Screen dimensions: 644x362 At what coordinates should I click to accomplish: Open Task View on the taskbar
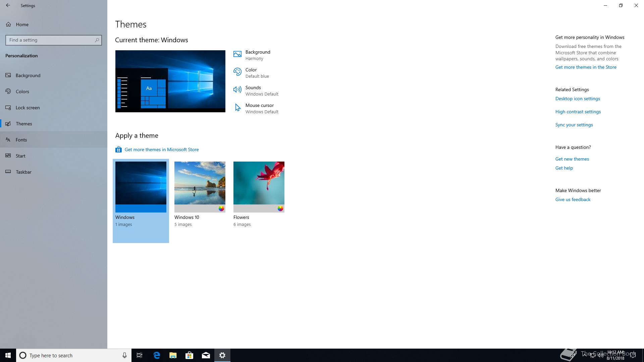pyautogui.click(x=140, y=355)
